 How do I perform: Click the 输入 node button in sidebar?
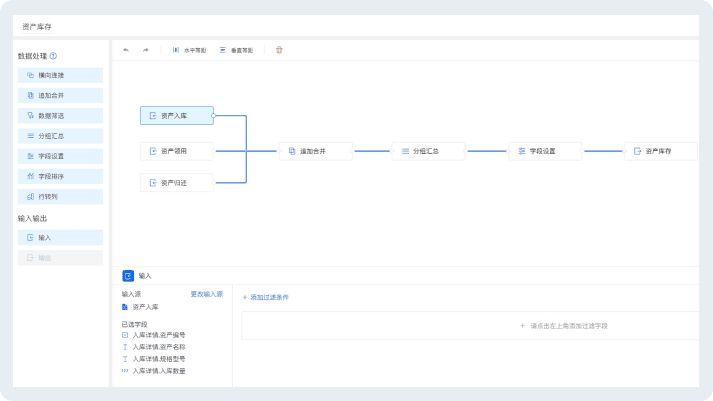[60, 237]
